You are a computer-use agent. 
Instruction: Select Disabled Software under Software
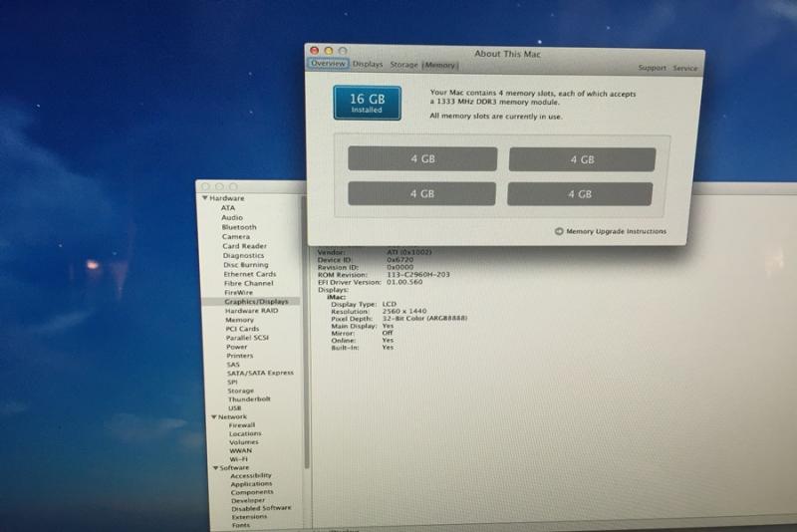[x=261, y=508]
